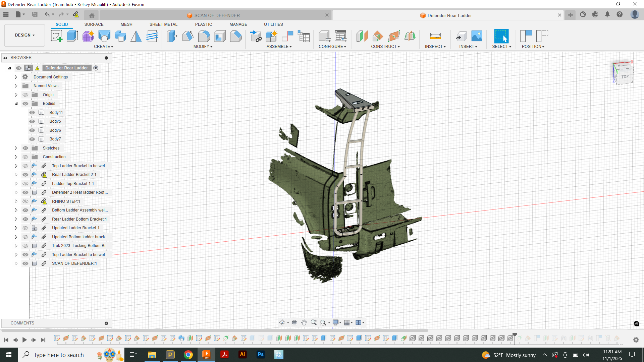The width and height of the screenshot is (644, 362).
Task: Select the Pan tool in navigation bar
Action: (304, 322)
